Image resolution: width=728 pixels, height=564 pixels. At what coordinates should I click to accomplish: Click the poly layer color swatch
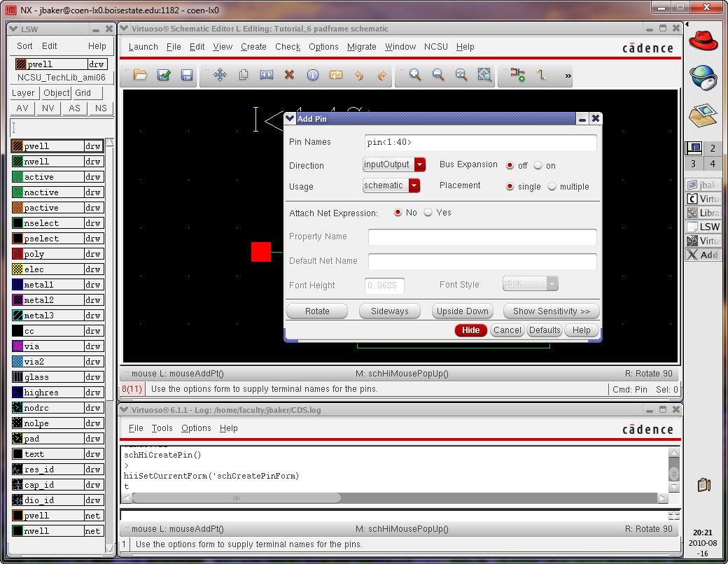pyautogui.click(x=17, y=254)
